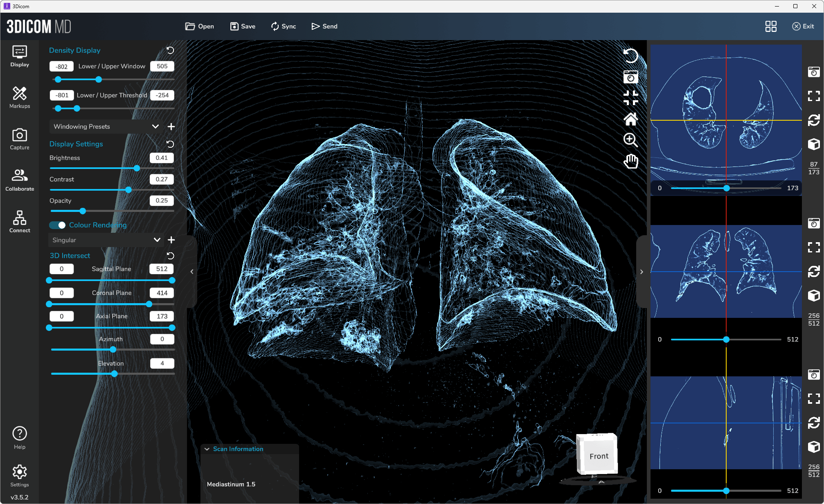The image size is (824, 504).
Task: Click the Coronal Plane upper value 414
Action: (x=162, y=293)
